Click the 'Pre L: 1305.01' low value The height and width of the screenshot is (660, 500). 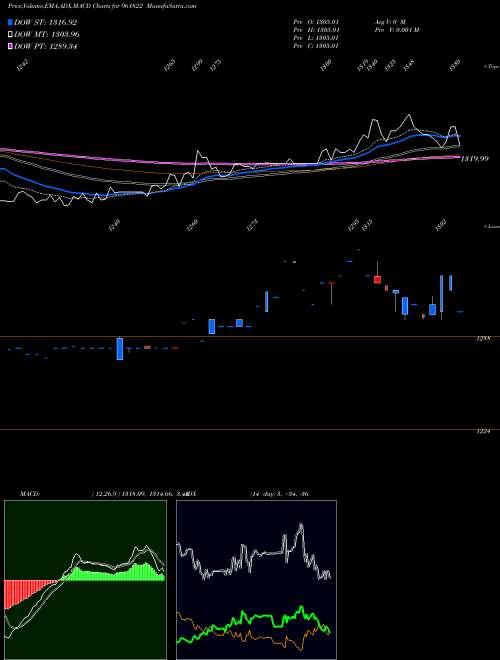coord(316,38)
